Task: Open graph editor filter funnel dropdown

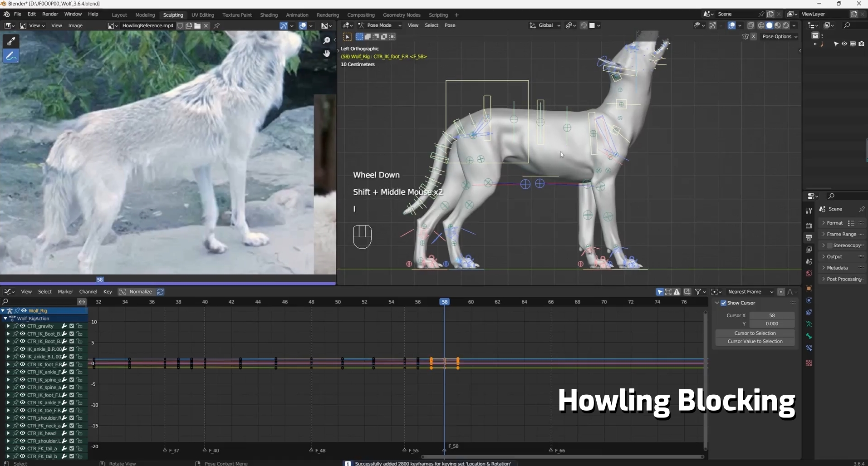Action: click(701, 292)
